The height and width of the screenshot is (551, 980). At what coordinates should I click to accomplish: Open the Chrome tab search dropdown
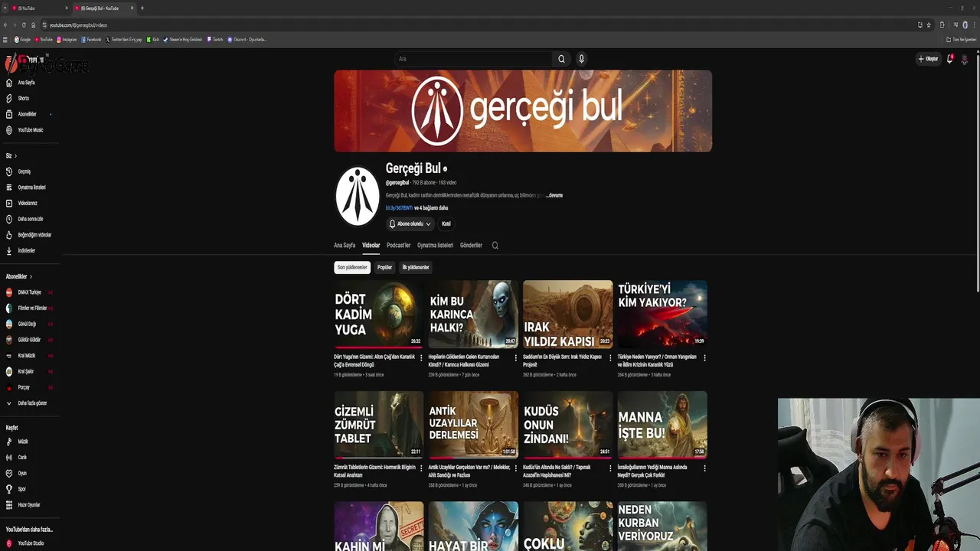point(5,8)
